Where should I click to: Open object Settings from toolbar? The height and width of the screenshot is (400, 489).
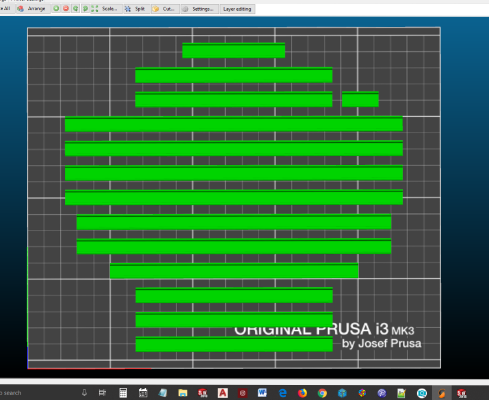point(199,9)
